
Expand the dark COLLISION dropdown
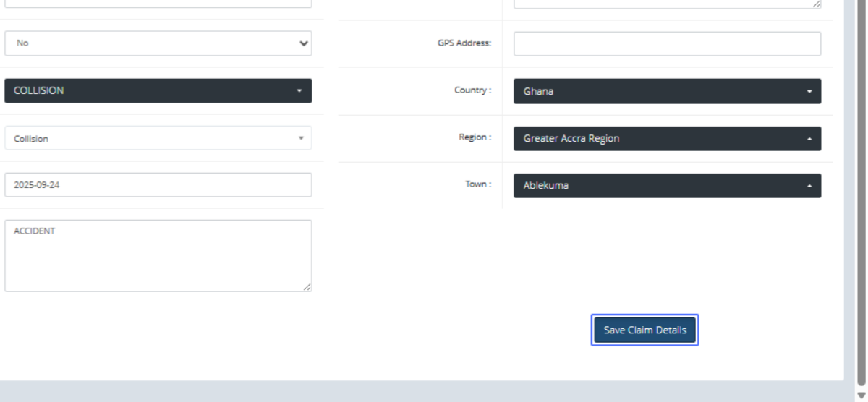coord(158,91)
